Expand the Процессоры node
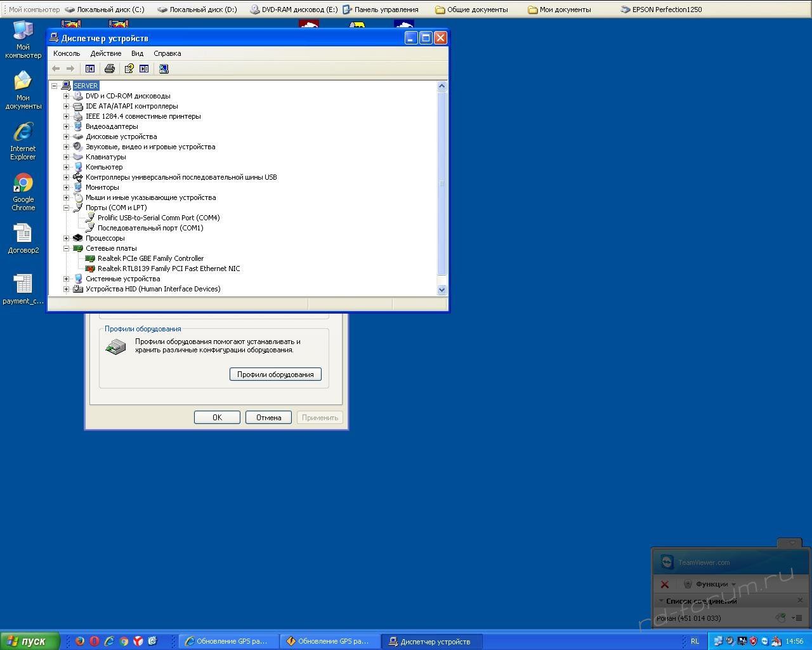Screen dimensions: 812x650 pos(66,238)
